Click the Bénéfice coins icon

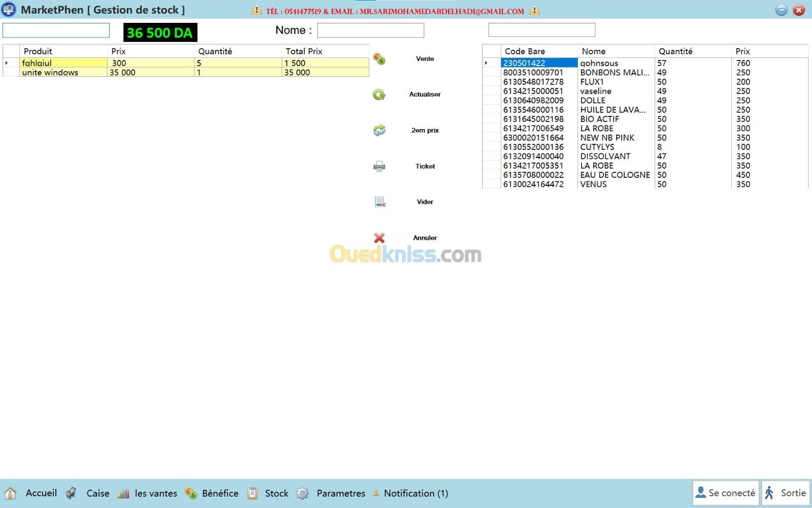click(x=191, y=493)
